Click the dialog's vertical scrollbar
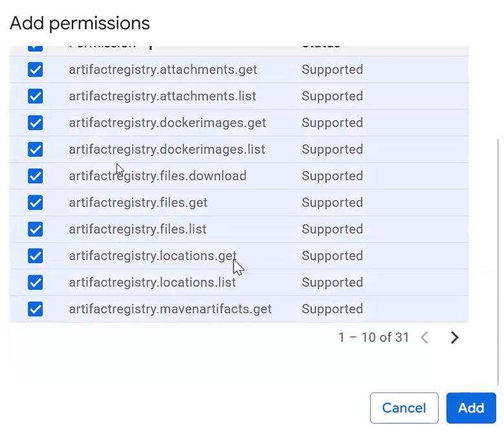Screen dimensions: 504x430 point(498,259)
